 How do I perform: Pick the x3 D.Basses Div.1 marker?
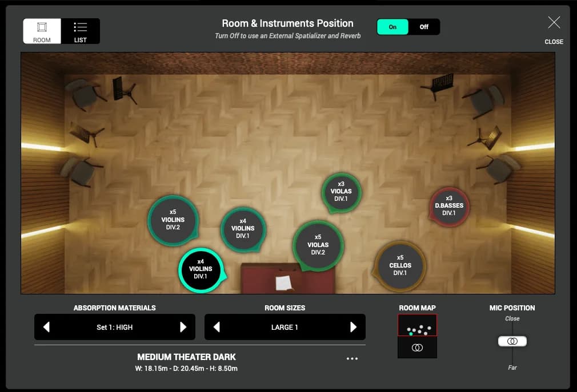(x=449, y=206)
